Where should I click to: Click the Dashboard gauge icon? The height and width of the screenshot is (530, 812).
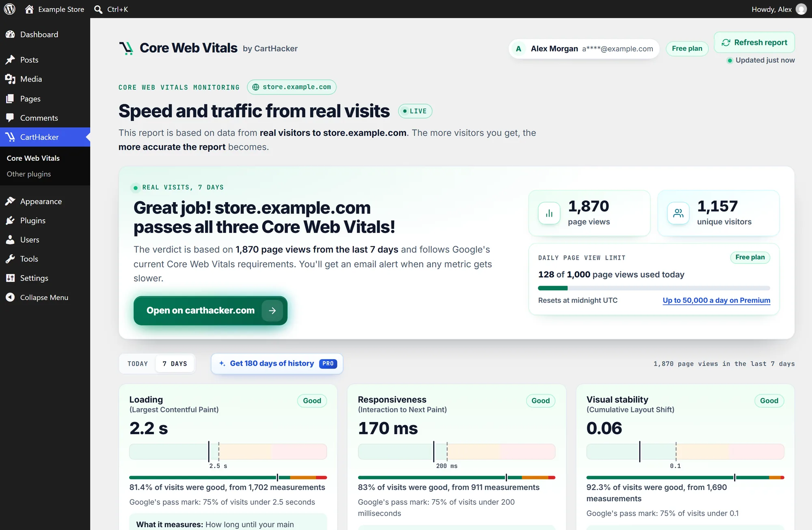tap(10, 34)
